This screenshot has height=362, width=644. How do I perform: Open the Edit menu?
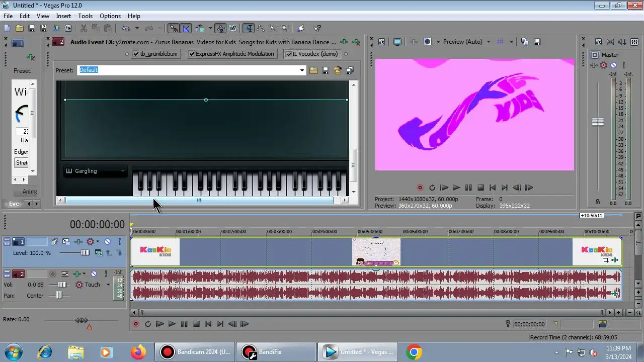point(25,16)
